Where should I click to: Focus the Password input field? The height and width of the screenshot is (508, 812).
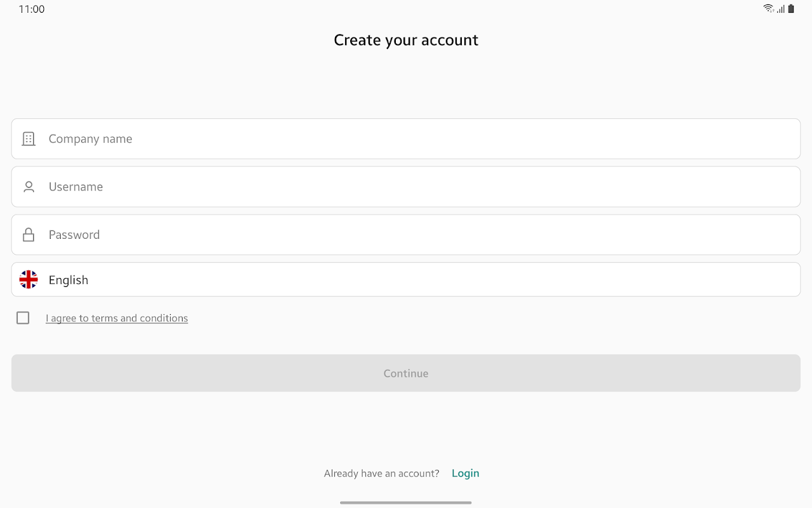click(419, 235)
